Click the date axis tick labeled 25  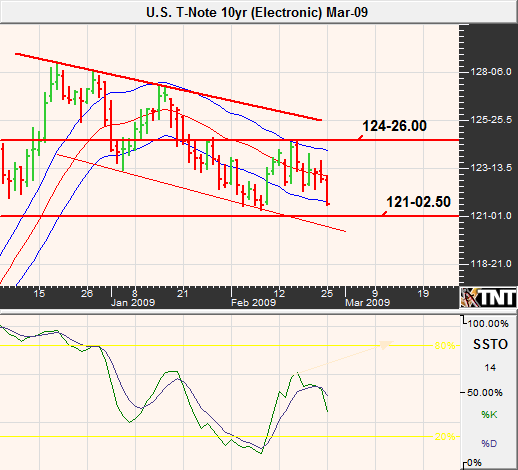pos(327,293)
